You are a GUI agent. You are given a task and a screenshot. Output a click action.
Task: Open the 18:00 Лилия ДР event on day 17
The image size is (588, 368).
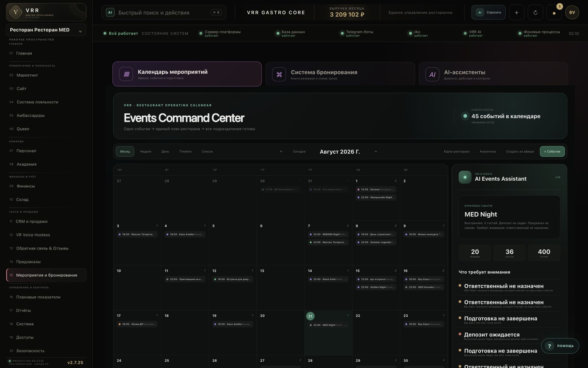137,324
